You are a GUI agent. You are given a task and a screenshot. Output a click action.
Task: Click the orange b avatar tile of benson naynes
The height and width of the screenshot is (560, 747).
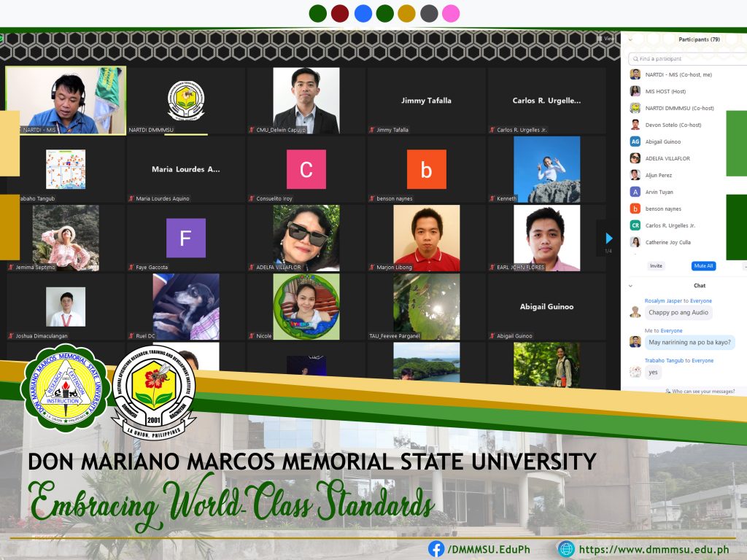tap(426, 169)
